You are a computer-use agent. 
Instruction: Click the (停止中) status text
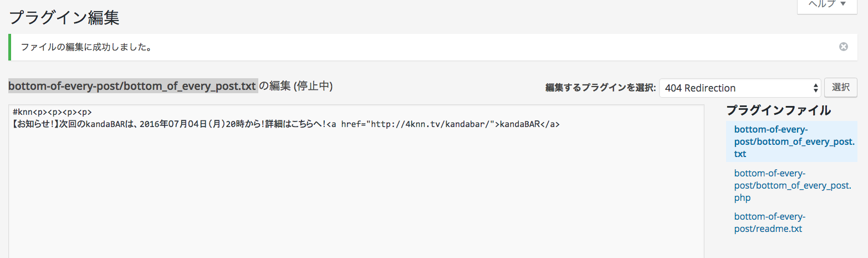point(313,87)
